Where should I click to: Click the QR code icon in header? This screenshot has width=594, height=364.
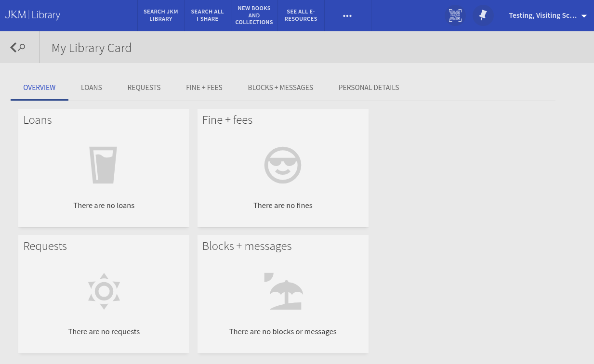pyautogui.click(x=455, y=15)
